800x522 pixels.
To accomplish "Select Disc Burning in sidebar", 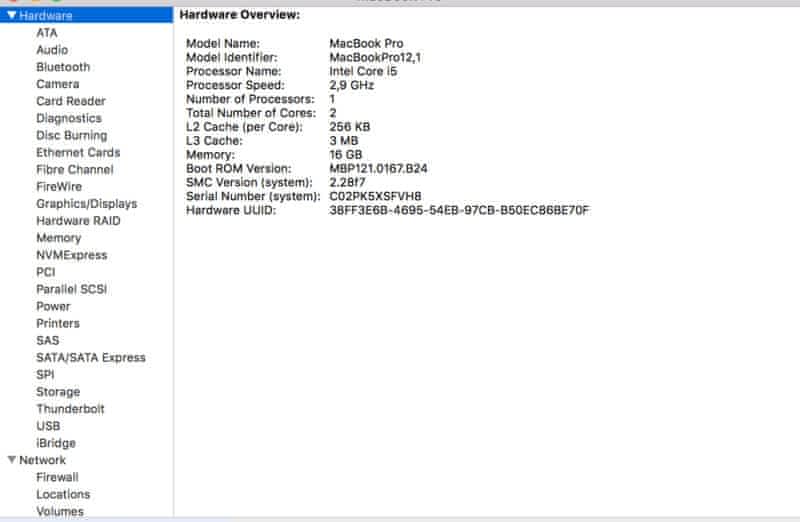I will [71, 135].
